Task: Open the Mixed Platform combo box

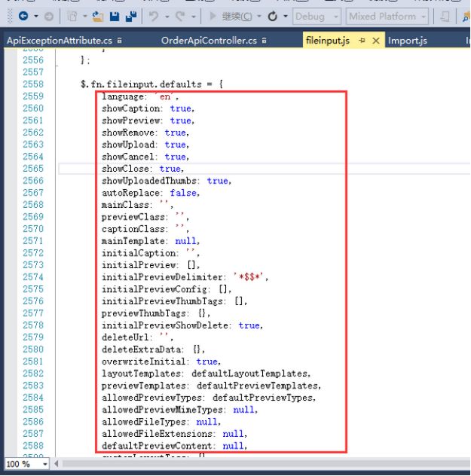Action: [387, 17]
